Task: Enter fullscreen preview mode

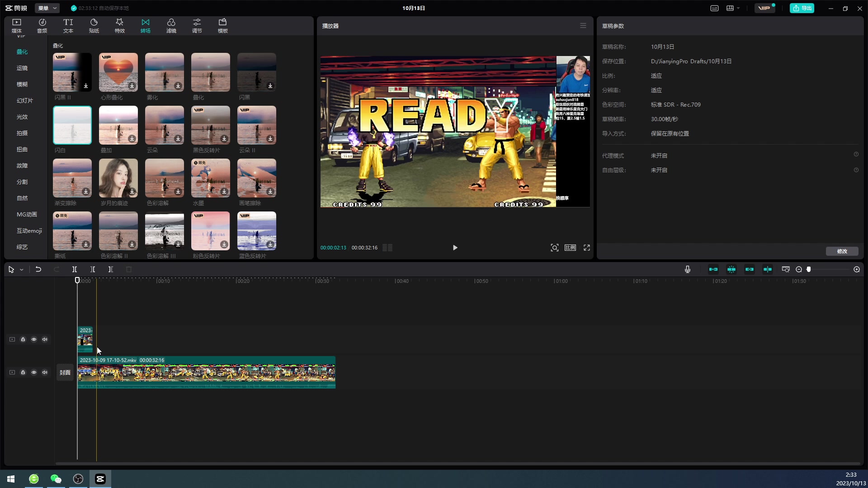Action: tap(587, 248)
